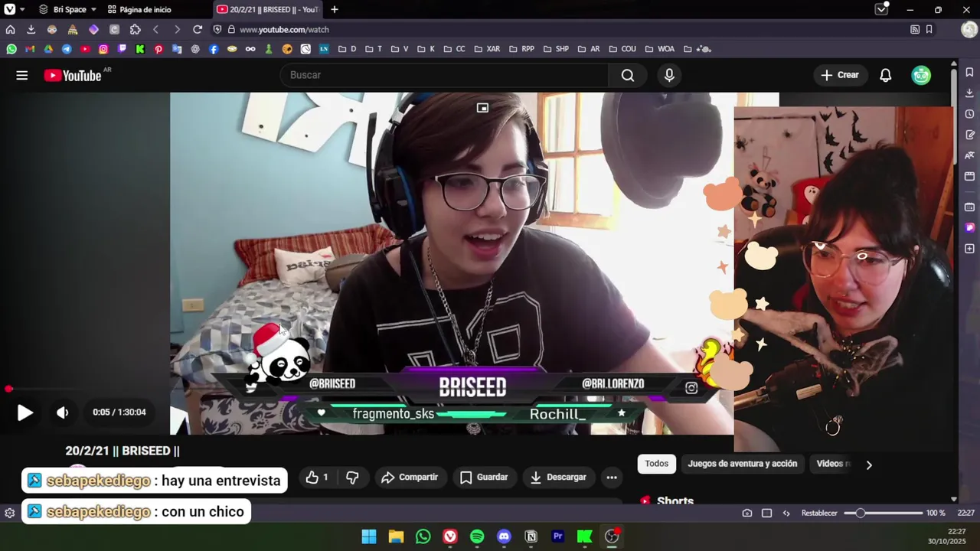Screen dimensions: 980x551
Task: Open the CC bookmark folder
Action: point(454,49)
